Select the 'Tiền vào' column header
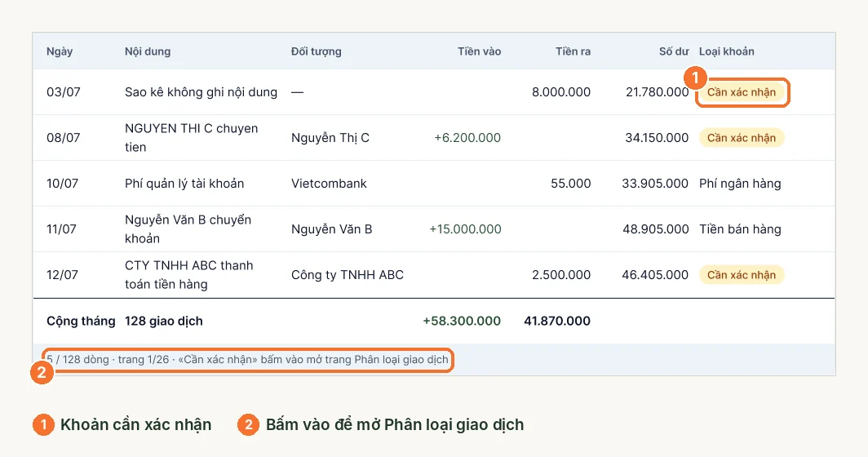This screenshot has width=868, height=457. pyautogui.click(x=479, y=51)
